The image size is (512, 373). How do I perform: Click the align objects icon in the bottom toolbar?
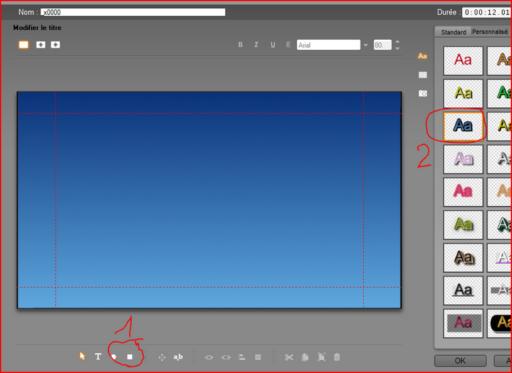pyautogui.click(x=242, y=357)
